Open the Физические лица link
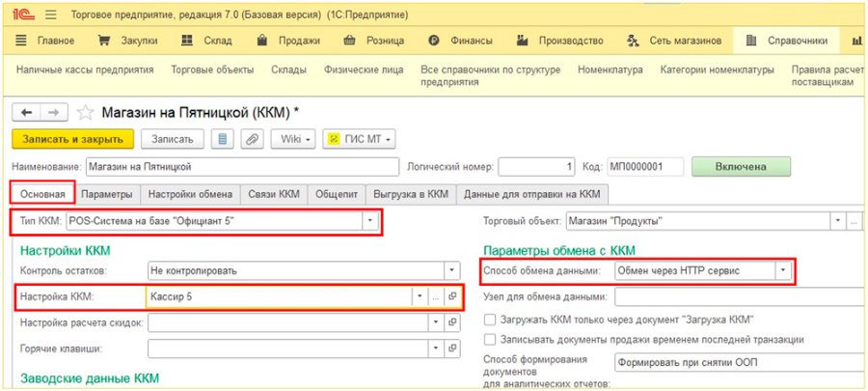Screen dimensions: 868x391 click(x=364, y=70)
